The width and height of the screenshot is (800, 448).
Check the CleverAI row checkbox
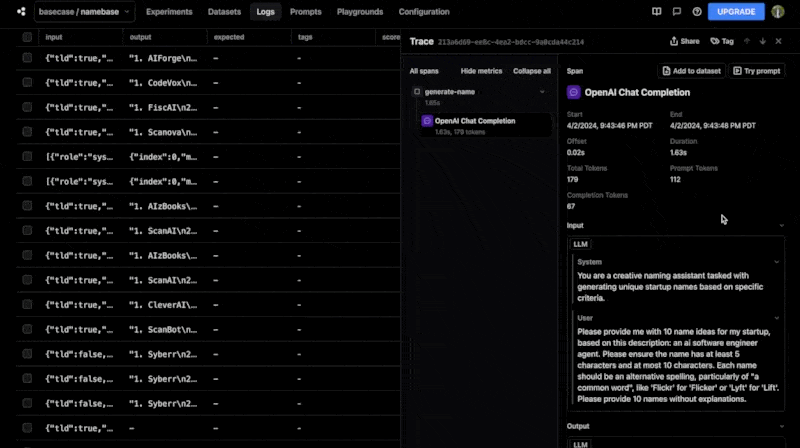coord(27,305)
